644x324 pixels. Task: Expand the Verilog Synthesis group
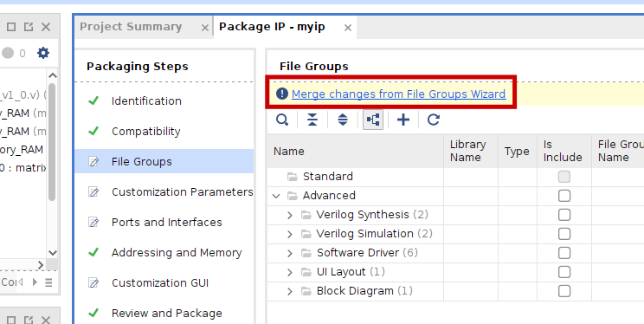290,215
